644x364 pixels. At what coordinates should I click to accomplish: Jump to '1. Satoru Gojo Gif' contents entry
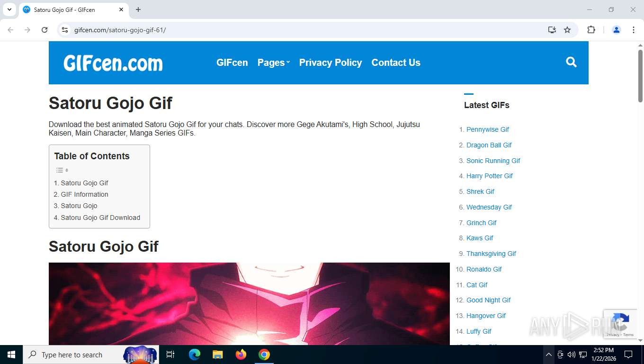(x=81, y=183)
